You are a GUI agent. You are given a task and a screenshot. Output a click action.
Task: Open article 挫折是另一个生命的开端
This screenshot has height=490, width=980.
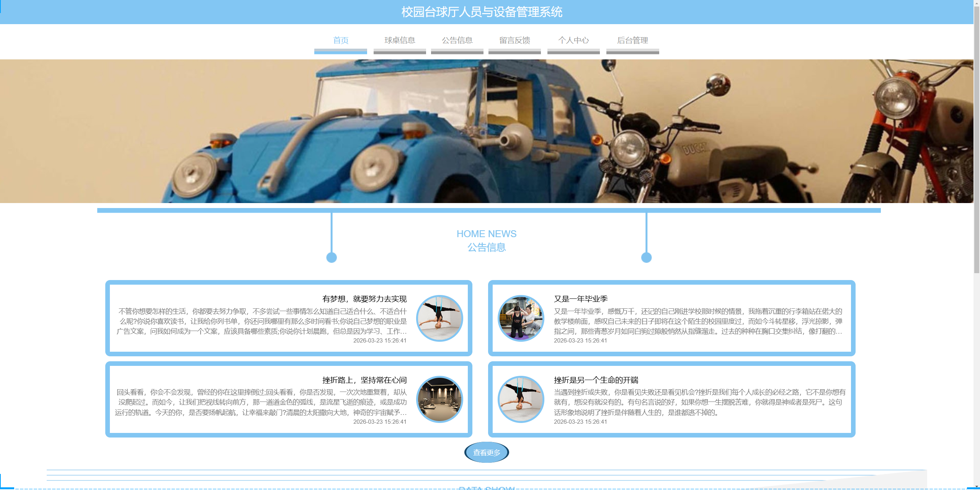click(596, 380)
